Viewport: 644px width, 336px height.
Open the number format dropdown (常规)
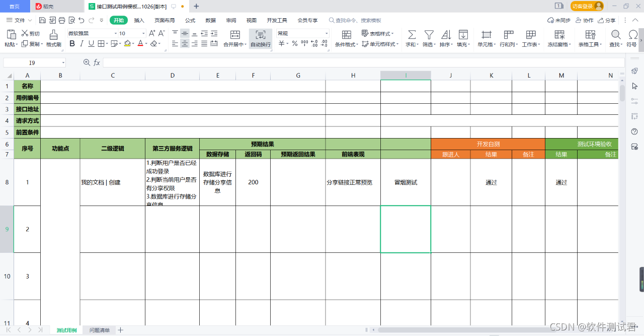click(x=327, y=33)
